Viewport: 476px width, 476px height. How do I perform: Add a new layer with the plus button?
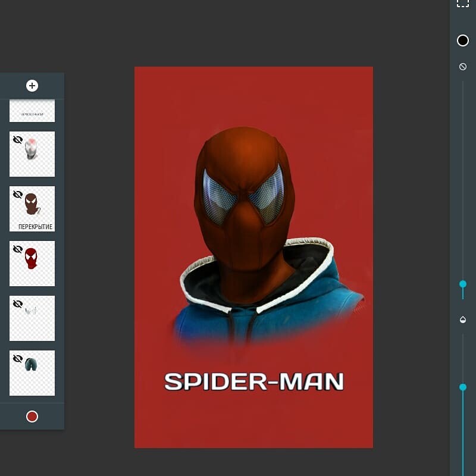pyautogui.click(x=32, y=86)
